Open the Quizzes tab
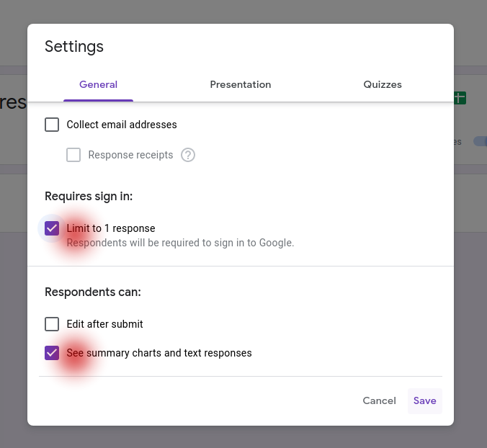This screenshot has width=487, height=448. click(x=383, y=84)
